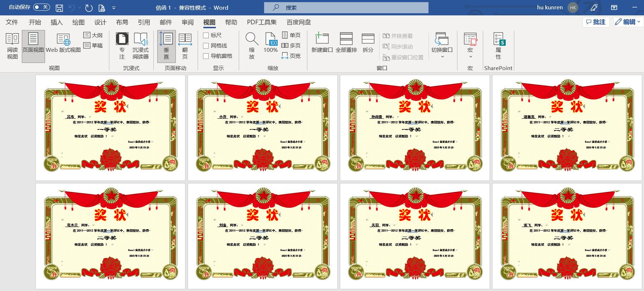This screenshot has width=644, height=291.
Task: Click the Redo arrow icon
Action: 89,8
